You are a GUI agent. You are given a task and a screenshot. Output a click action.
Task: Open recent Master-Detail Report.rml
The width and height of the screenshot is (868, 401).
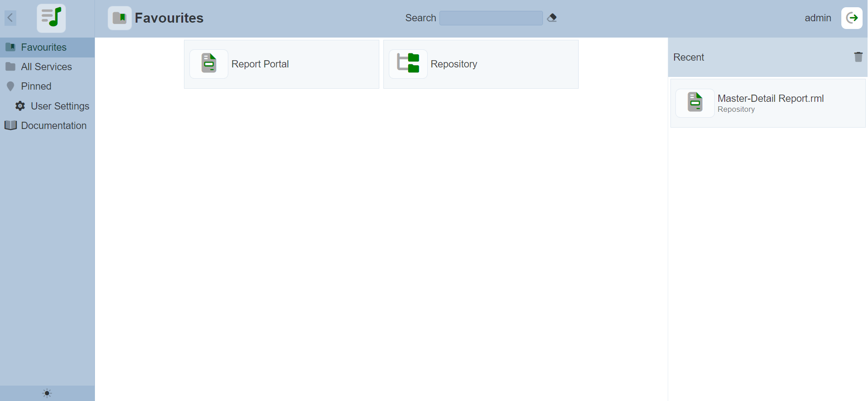click(x=770, y=99)
